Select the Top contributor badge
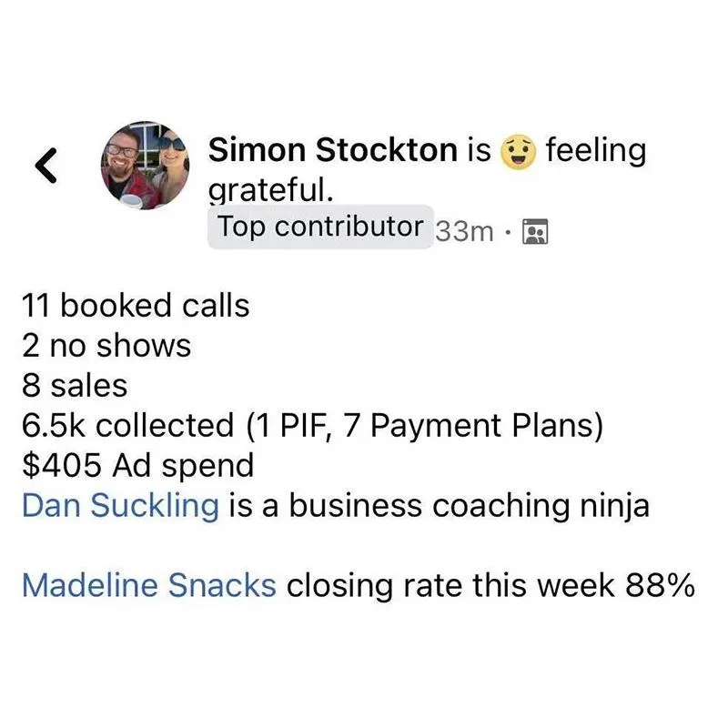This screenshot has height=728, width=728. coord(320,227)
